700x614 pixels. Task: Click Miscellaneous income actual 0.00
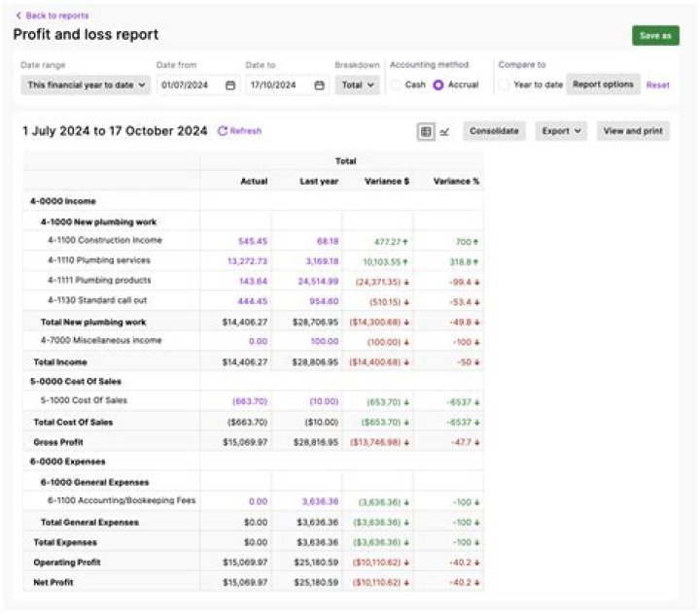point(258,342)
